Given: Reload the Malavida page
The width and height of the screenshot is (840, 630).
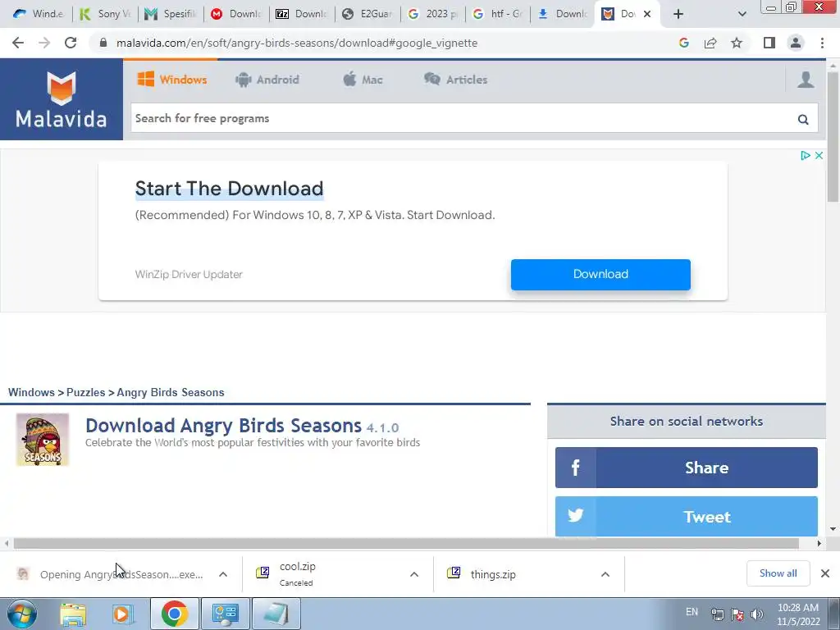Looking at the screenshot, I should (71, 43).
